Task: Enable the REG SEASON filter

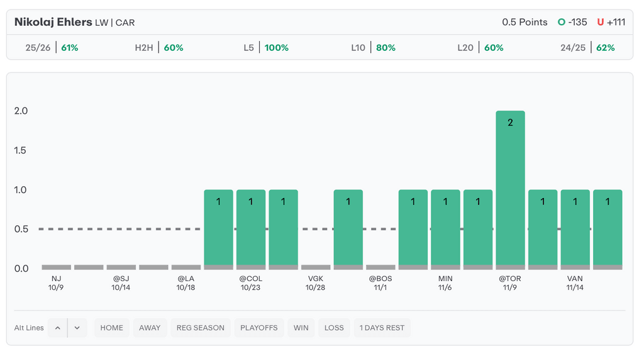Action: click(200, 328)
